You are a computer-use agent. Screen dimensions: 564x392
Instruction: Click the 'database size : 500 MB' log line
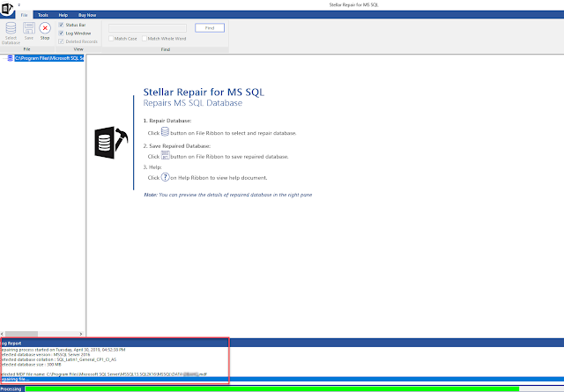31,365
